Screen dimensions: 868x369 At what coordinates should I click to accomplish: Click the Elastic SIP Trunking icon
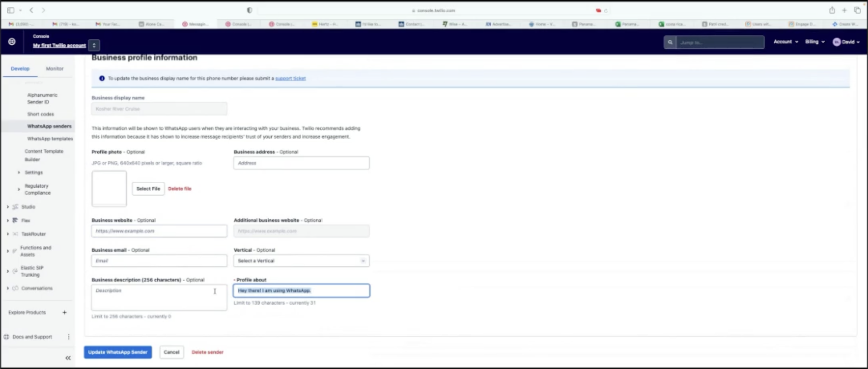(x=15, y=271)
